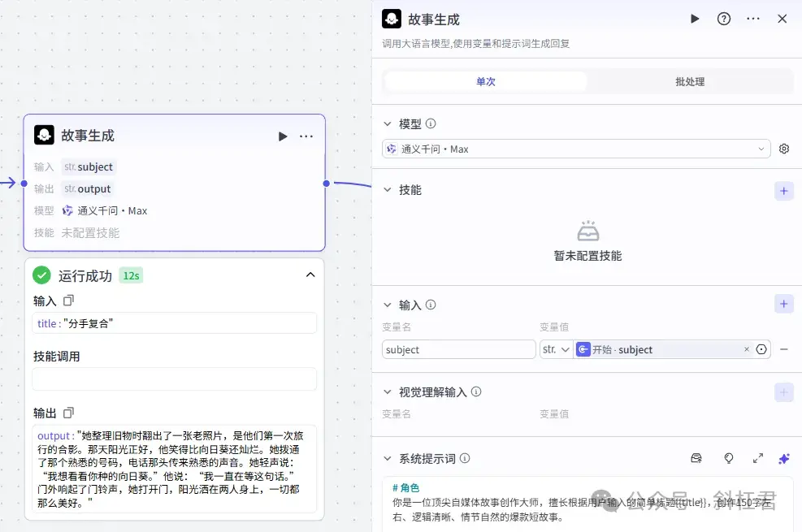Image resolution: width=802 pixels, height=532 pixels.
Task: Run node from canvas card play icon
Action: (282, 136)
